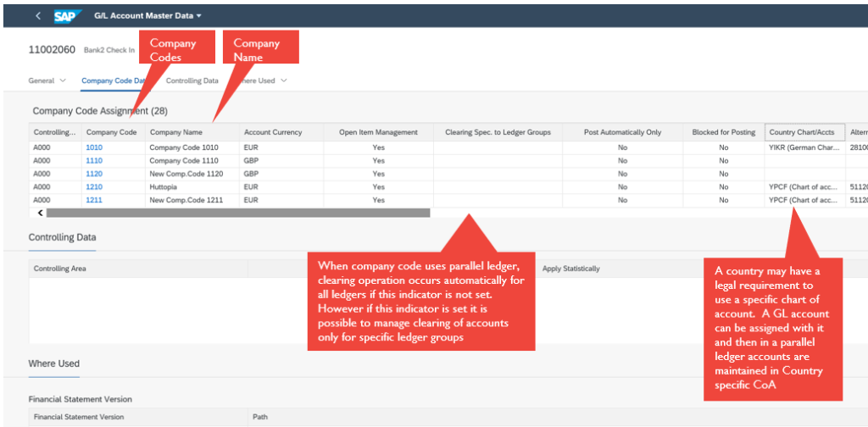Open the G/L Account Master Data title dropdown
The height and width of the screenshot is (427, 868).
coord(147,16)
